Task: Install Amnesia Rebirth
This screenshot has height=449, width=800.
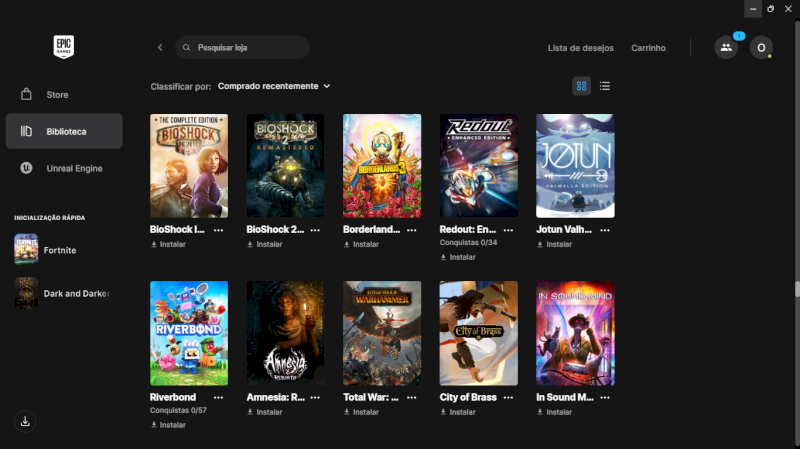Action: point(265,412)
